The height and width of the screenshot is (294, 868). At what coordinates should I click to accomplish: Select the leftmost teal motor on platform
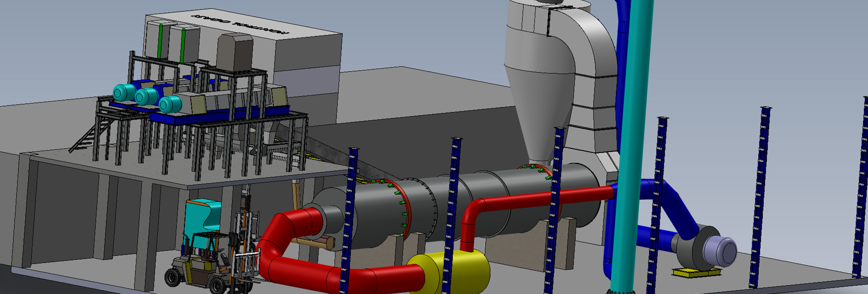click(122, 93)
